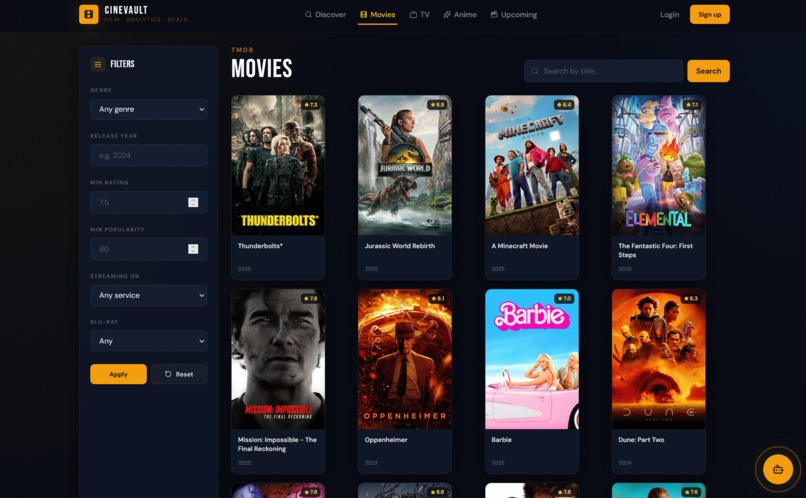Image resolution: width=806 pixels, height=498 pixels.
Task: Click the 7.3 rating badge on Thunderbolts*
Action: [311, 104]
